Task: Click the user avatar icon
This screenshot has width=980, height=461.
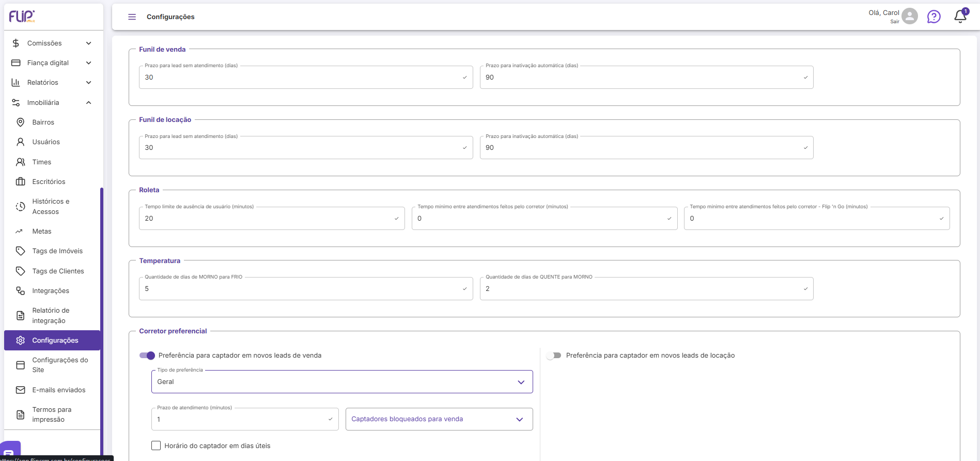Action: pos(910,16)
